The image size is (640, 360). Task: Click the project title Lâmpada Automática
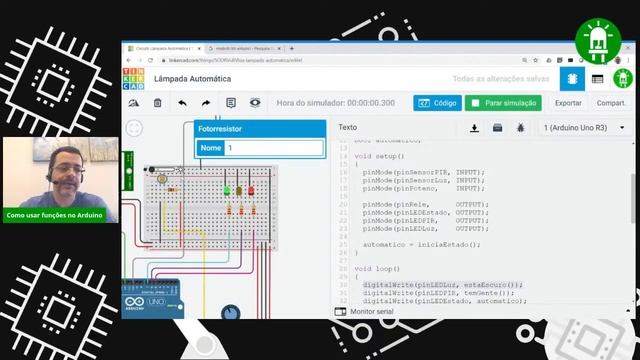(x=193, y=79)
